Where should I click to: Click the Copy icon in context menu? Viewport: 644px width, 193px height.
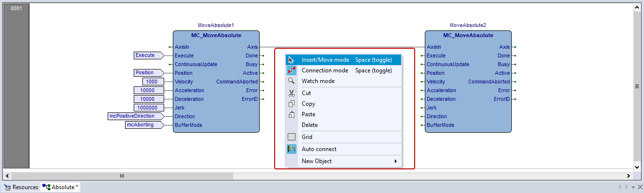point(291,104)
